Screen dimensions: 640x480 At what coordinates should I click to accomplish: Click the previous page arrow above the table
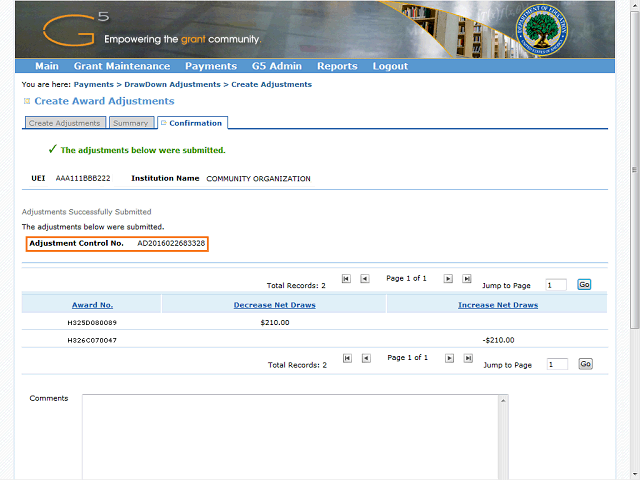click(x=365, y=279)
